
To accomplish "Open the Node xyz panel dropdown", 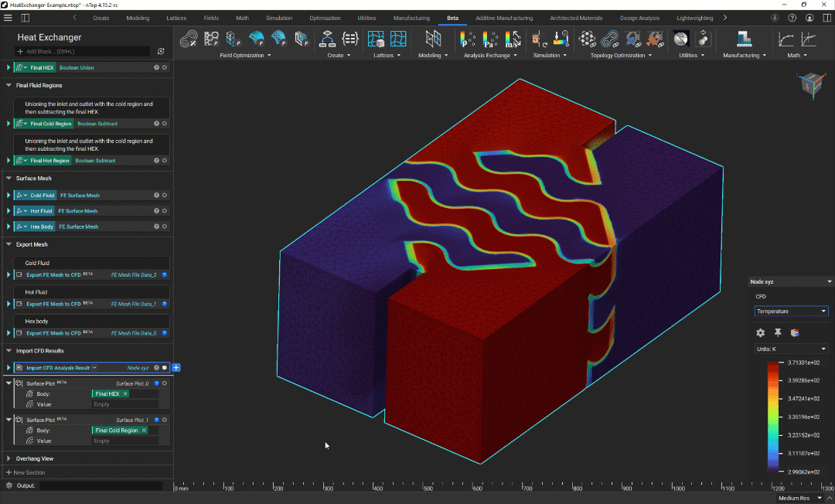I will pyautogui.click(x=790, y=281).
